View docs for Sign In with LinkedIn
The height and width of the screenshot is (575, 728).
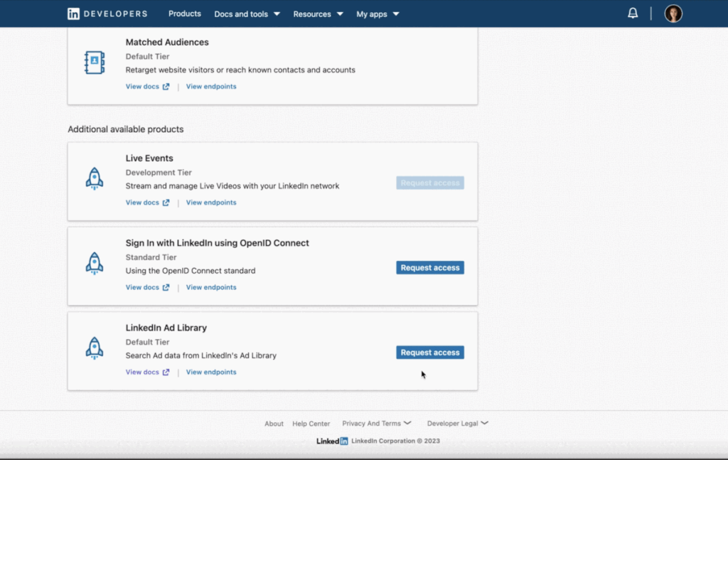click(142, 287)
